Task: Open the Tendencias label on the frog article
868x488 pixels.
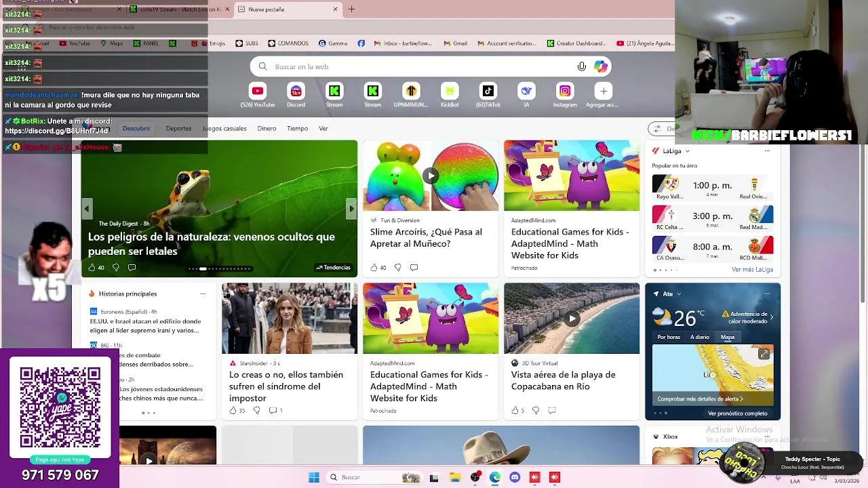Action: click(333, 268)
